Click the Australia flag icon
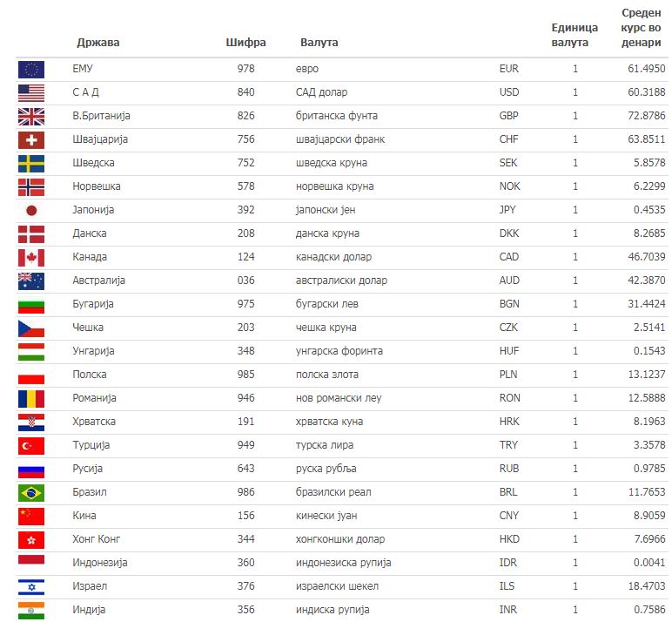 click(30, 281)
